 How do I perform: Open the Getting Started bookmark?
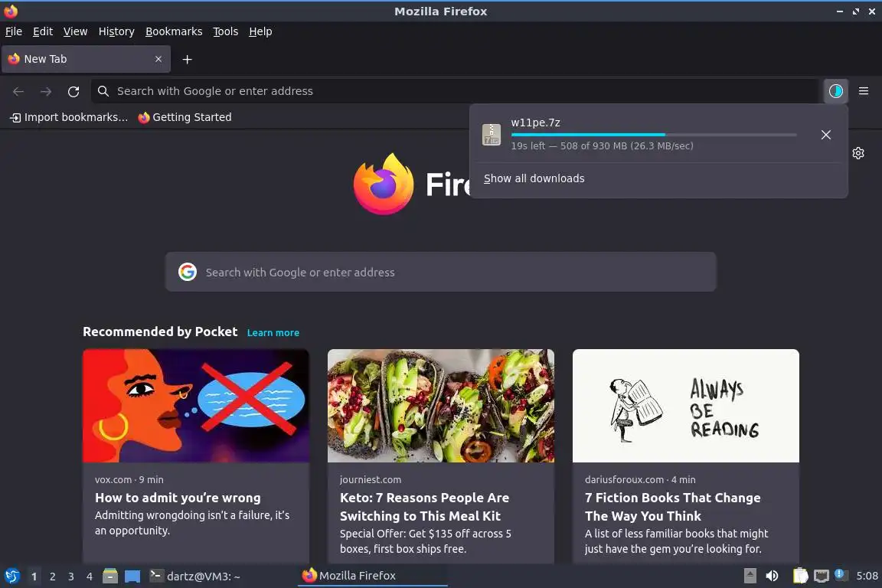point(185,117)
